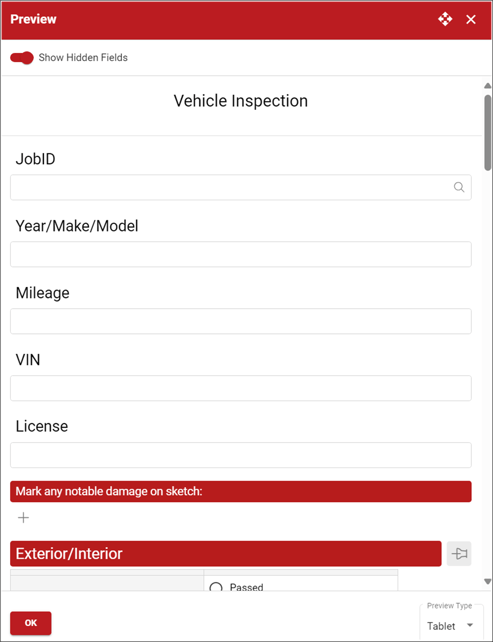Click the OK button
Screen dimensions: 493x642
[x=31, y=623]
